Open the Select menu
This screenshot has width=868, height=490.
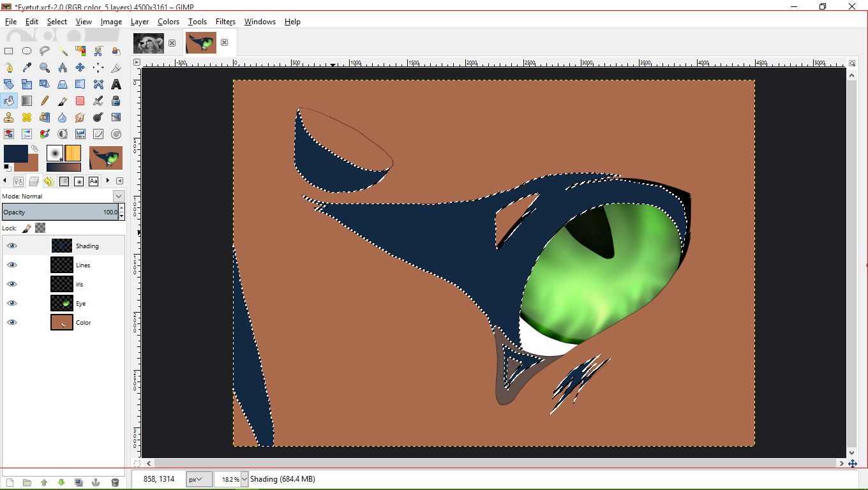[x=57, y=22]
